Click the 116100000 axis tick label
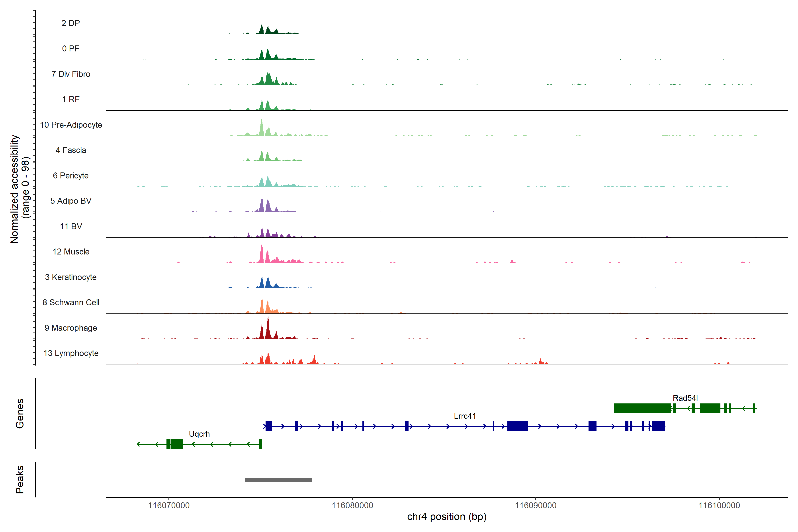Screen dimensions: 798x532 click(x=719, y=505)
